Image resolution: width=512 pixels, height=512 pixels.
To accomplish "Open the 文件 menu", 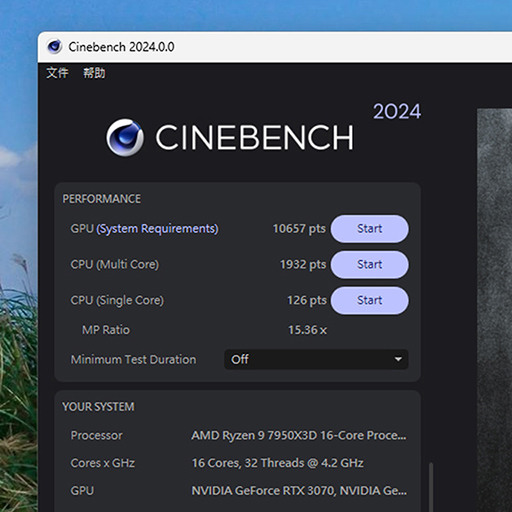I will [57, 73].
